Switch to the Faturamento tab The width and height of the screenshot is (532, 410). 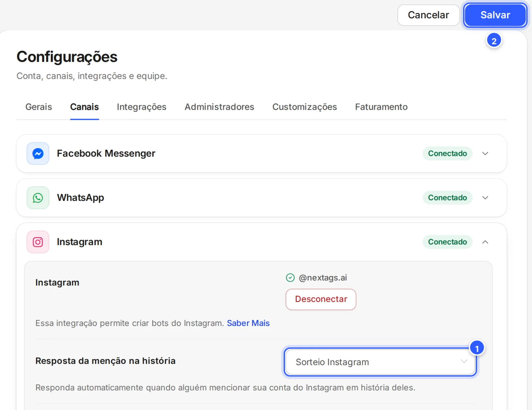point(381,107)
